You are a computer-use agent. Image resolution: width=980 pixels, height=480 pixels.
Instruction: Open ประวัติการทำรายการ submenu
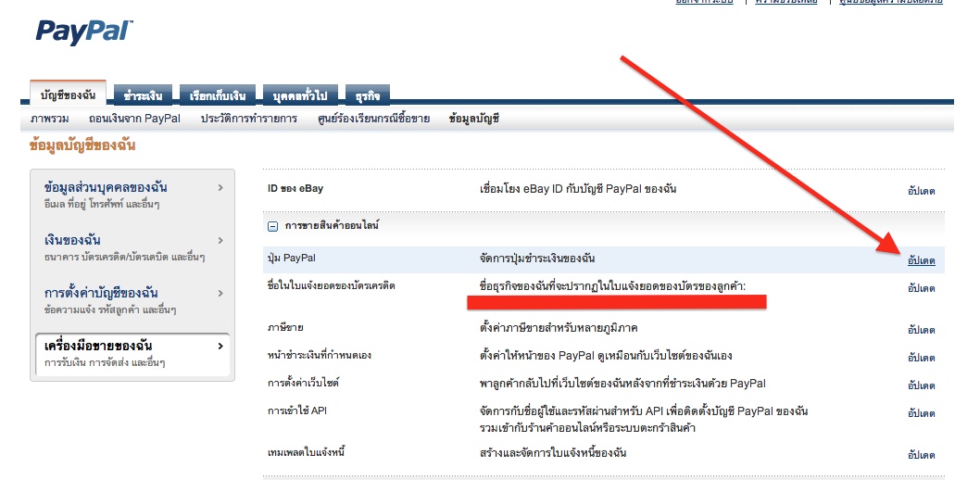[249, 118]
